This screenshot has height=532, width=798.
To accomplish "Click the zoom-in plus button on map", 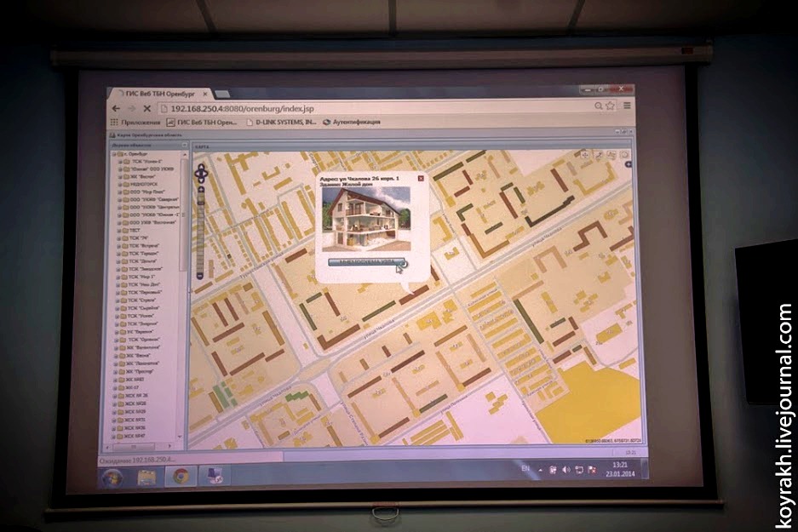I will tap(201, 189).
